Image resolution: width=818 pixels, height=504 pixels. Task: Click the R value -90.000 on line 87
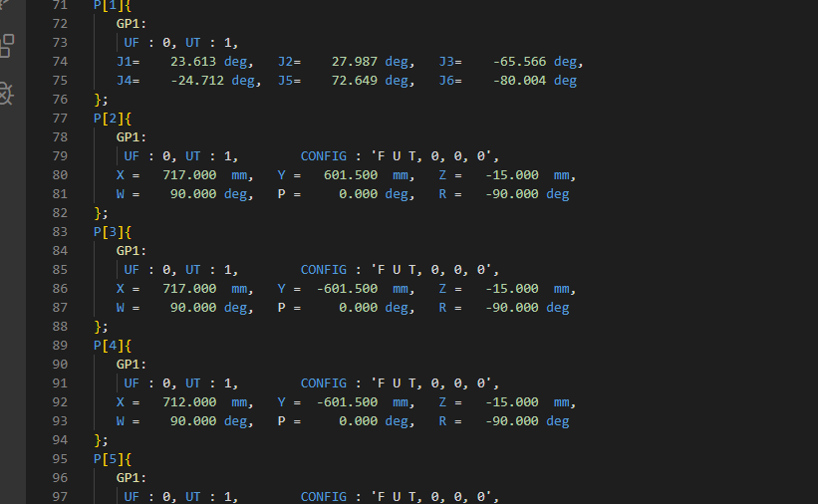click(512, 308)
